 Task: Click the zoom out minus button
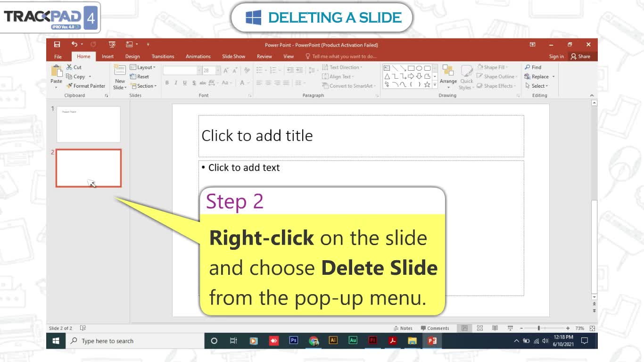(521, 328)
